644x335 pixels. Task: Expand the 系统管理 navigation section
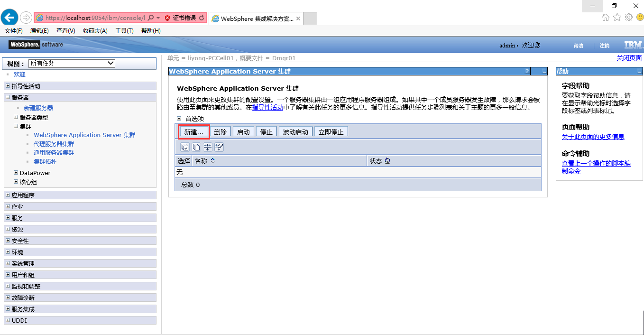pyautogui.click(x=7, y=263)
